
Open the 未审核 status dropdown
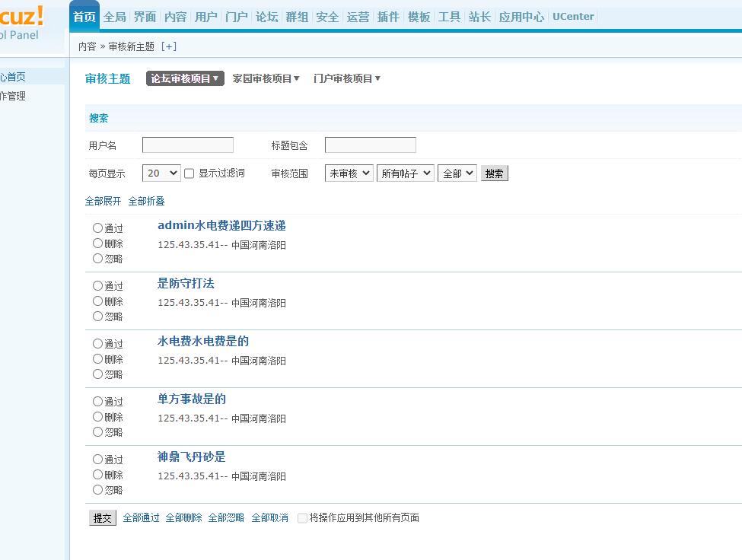pos(349,173)
